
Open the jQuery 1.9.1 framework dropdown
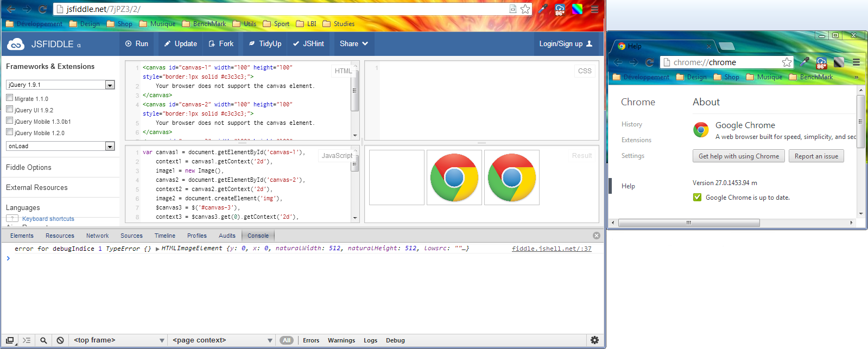60,85
